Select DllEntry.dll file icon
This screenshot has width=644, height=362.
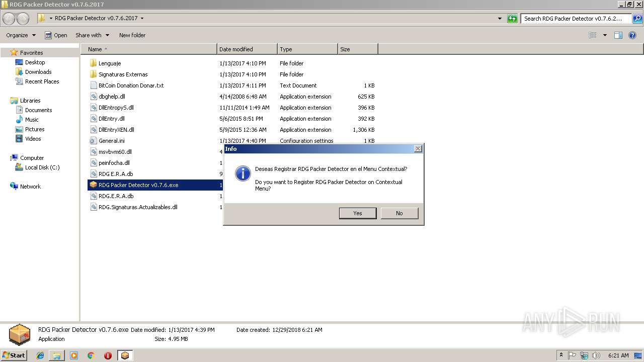93,119
